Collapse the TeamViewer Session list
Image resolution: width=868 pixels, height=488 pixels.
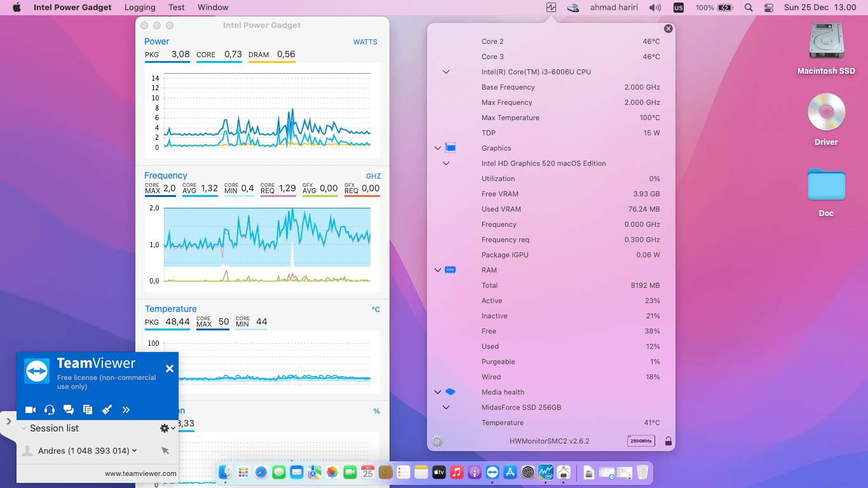[x=24, y=428]
